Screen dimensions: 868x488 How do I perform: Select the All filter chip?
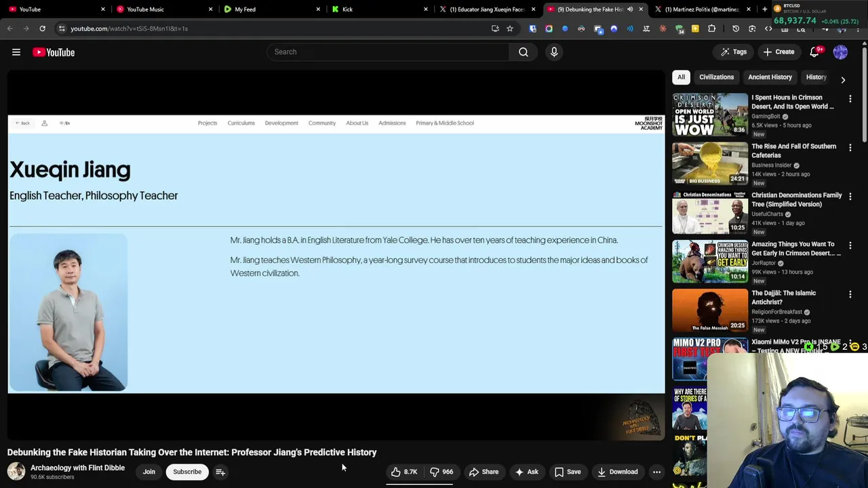click(681, 77)
